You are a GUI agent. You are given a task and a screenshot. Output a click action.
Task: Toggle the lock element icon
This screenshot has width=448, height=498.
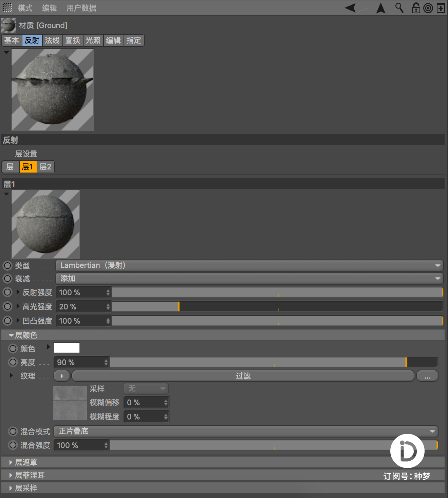[x=416, y=8]
